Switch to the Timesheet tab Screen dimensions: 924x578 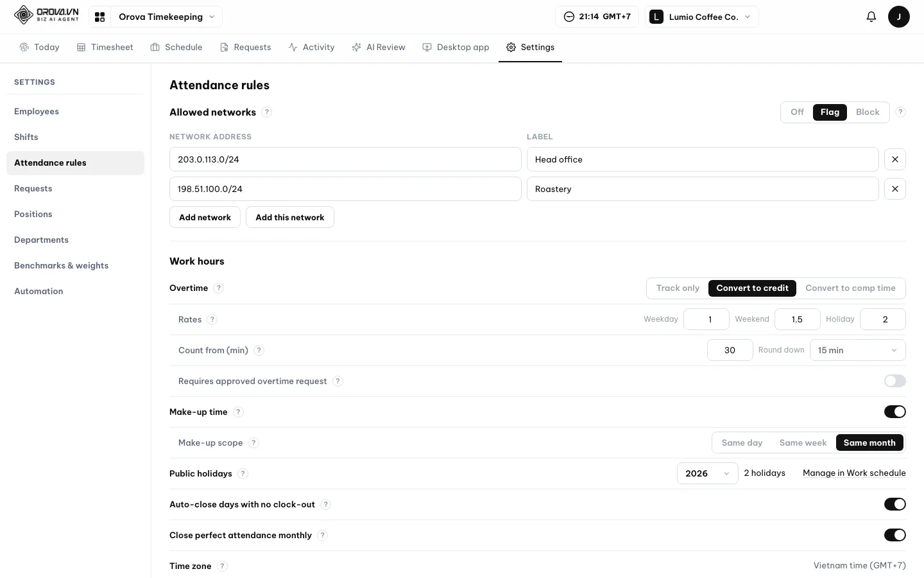105,48
